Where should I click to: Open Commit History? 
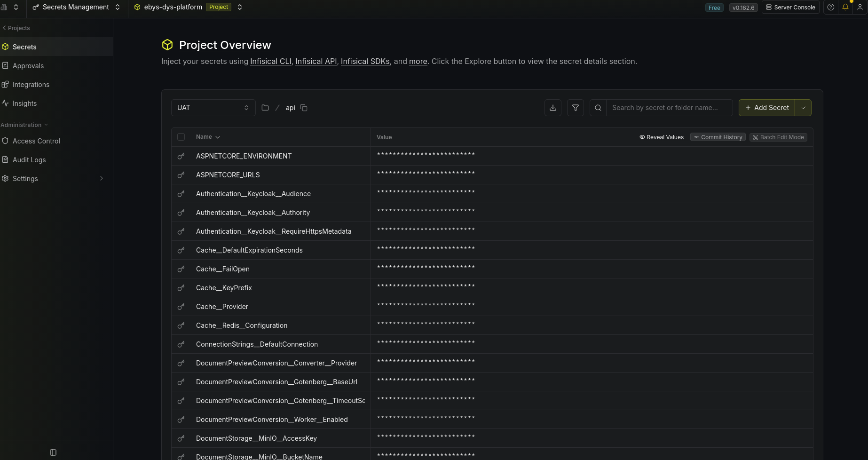(718, 137)
